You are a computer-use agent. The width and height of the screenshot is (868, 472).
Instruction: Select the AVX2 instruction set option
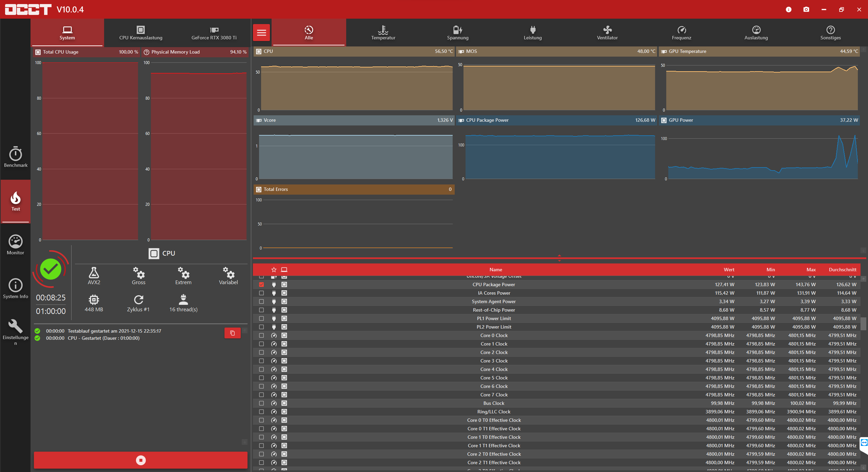pos(94,275)
